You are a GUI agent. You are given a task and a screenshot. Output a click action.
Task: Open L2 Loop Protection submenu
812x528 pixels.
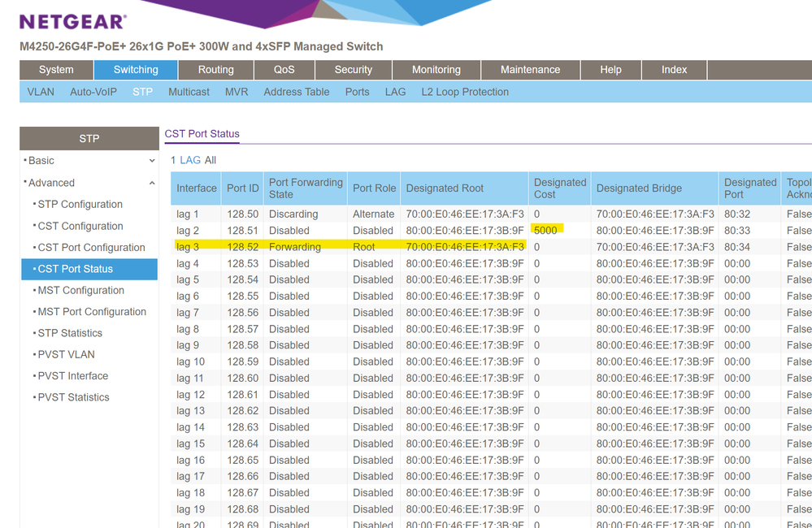coord(465,92)
